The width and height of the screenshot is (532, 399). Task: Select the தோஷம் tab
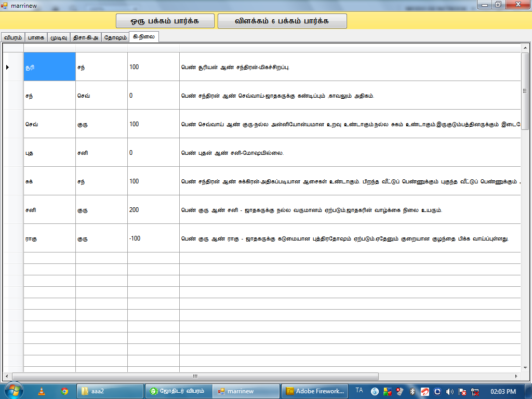114,37
